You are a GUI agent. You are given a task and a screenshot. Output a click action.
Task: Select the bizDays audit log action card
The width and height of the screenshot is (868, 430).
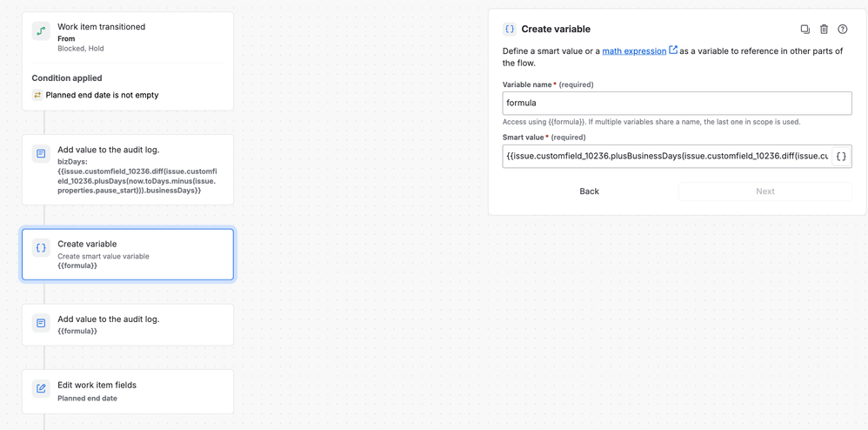(128, 170)
